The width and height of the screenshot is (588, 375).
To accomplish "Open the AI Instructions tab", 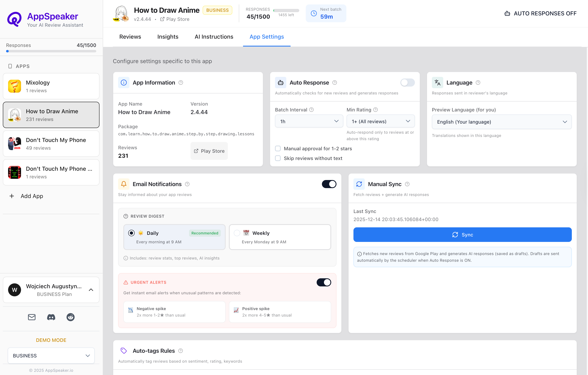I will click(214, 37).
